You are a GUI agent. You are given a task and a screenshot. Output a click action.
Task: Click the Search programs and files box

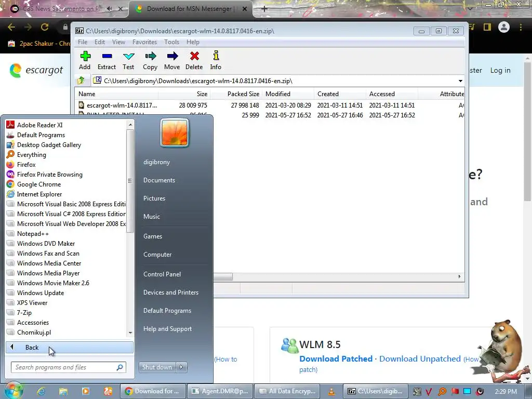click(68, 367)
